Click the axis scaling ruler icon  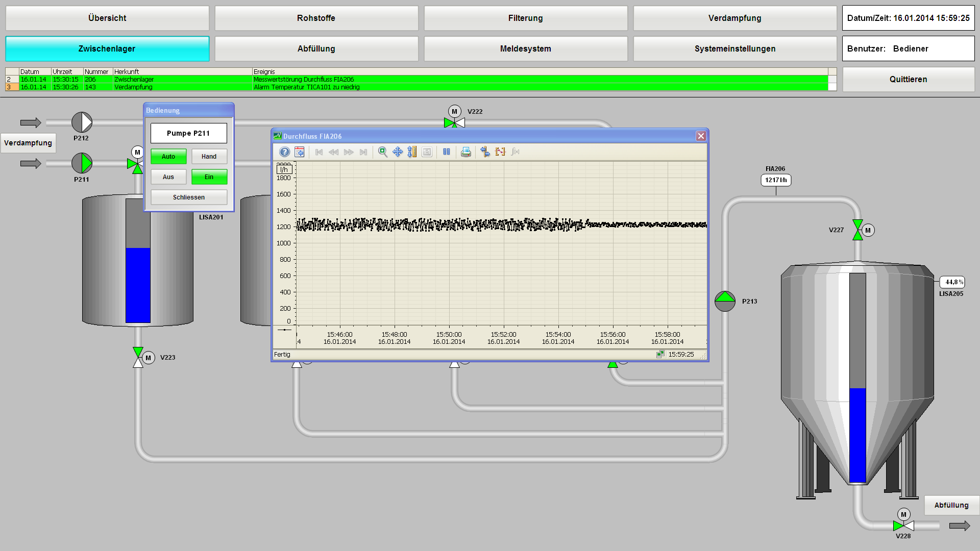click(x=412, y=152)
